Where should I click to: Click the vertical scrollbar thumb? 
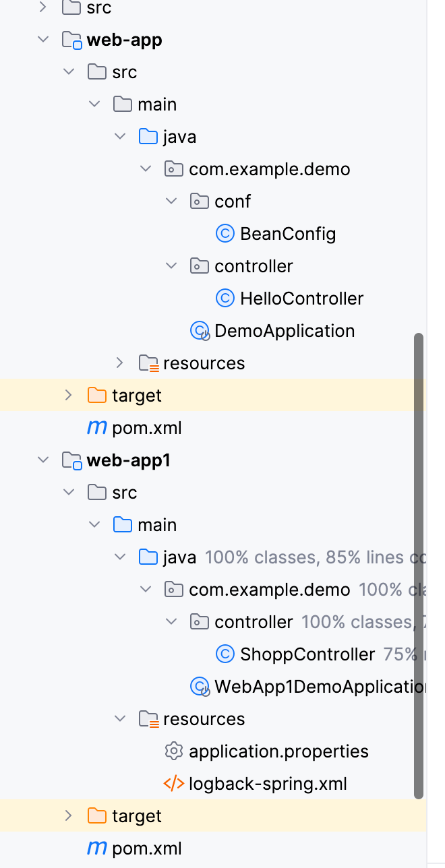click(419, 566)
